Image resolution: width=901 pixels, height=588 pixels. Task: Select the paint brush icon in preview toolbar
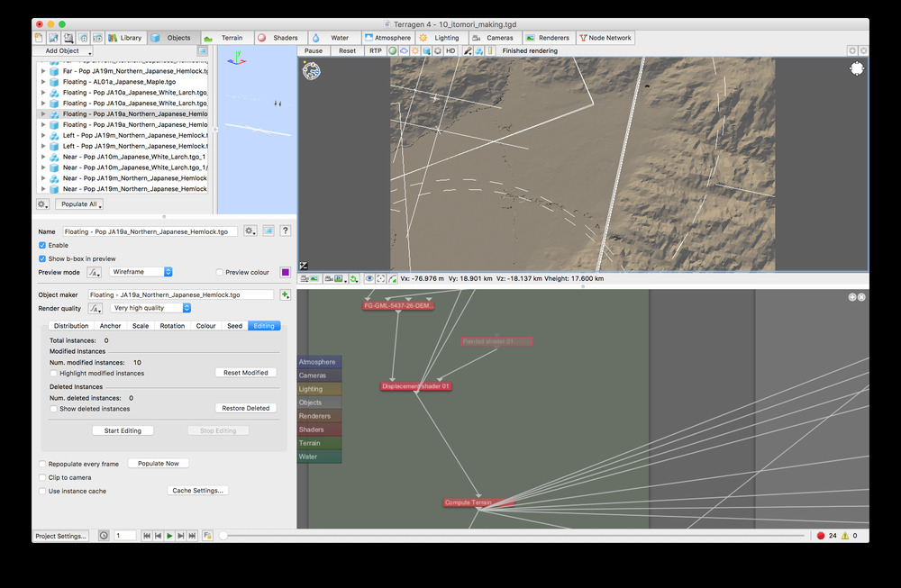(468, 50)
